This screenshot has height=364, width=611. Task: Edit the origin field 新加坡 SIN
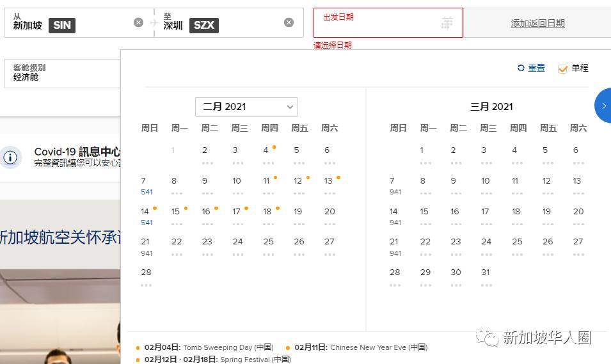79,22
